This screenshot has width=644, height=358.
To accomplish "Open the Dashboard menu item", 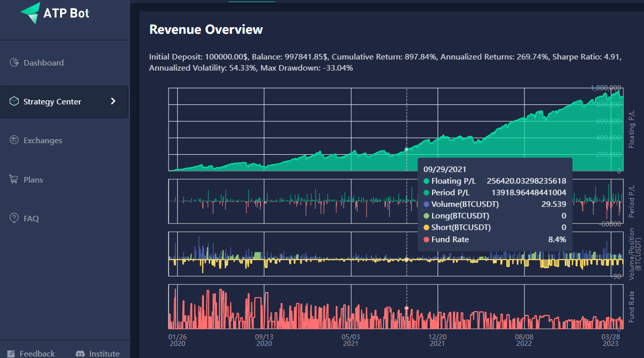I will 43,63.
